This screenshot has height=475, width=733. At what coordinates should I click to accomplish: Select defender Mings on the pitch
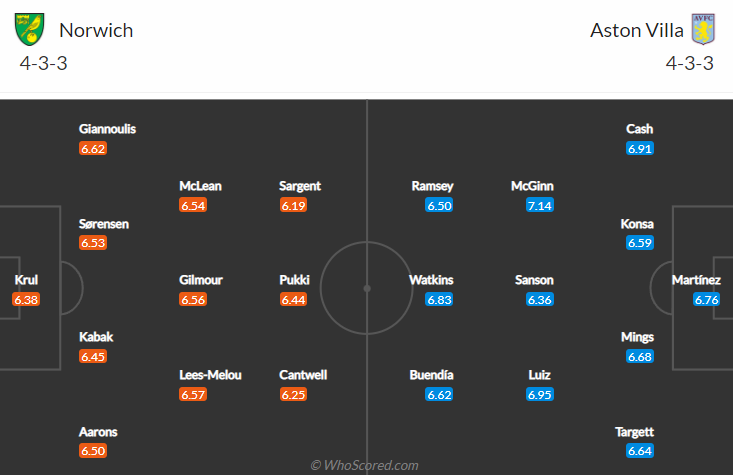tap(638, 337)
